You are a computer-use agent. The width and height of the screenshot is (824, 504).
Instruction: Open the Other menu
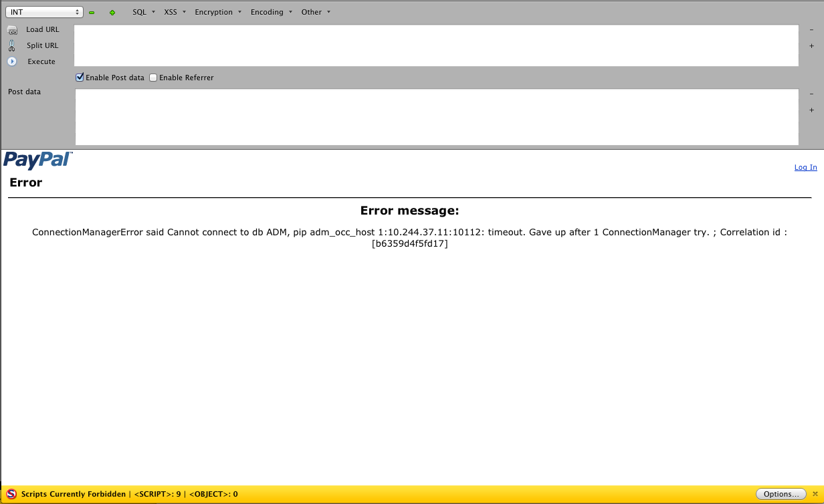point(316,12)
